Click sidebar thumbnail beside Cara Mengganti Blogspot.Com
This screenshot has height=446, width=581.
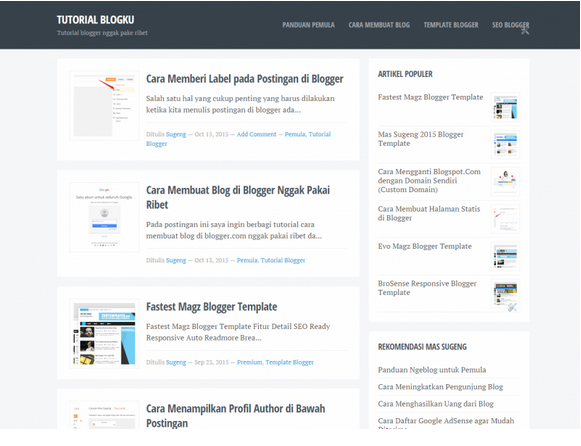pos(505,182)
